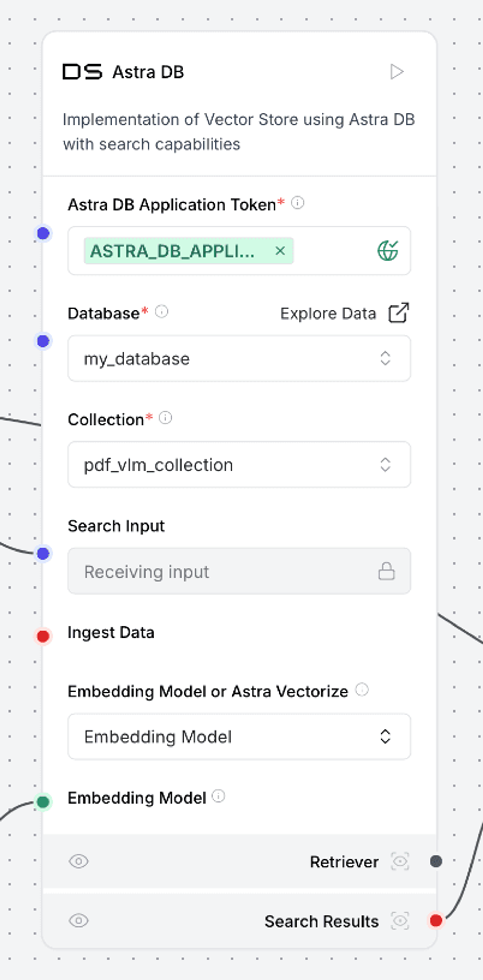Viewport: 483px width, 980px height.
Task: Open info tooltip for Application Token
Action: point(297,203)
